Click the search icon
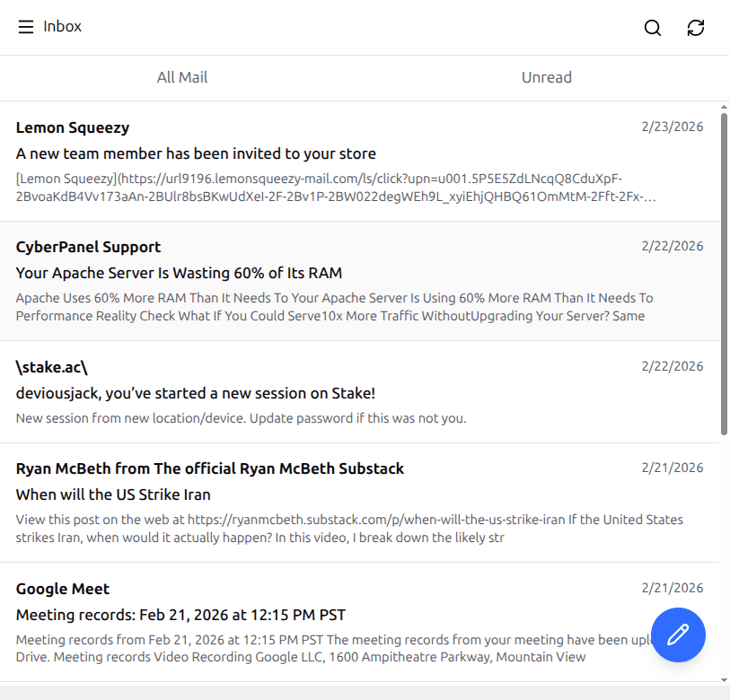The width and height of the screenshot is (730, 700). tap(653, 28)
